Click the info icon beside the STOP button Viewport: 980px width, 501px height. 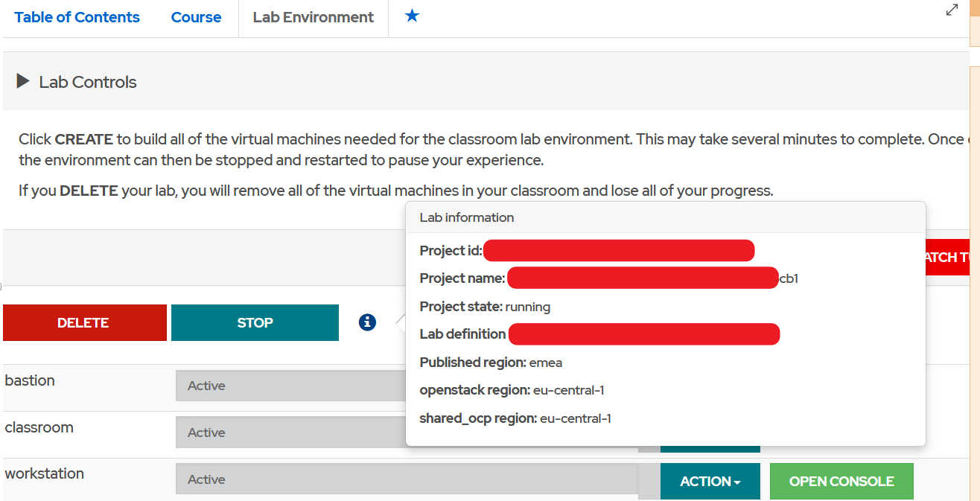click(366, 322)
